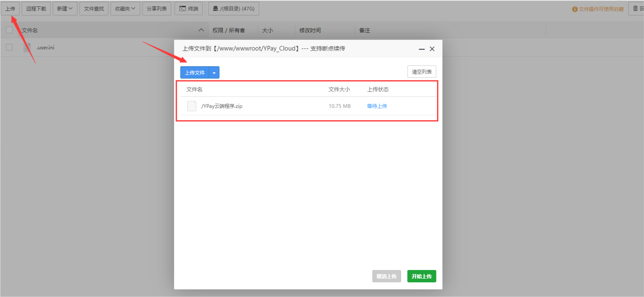Click the 根目录 (47G) disk button

click(233, 8)
